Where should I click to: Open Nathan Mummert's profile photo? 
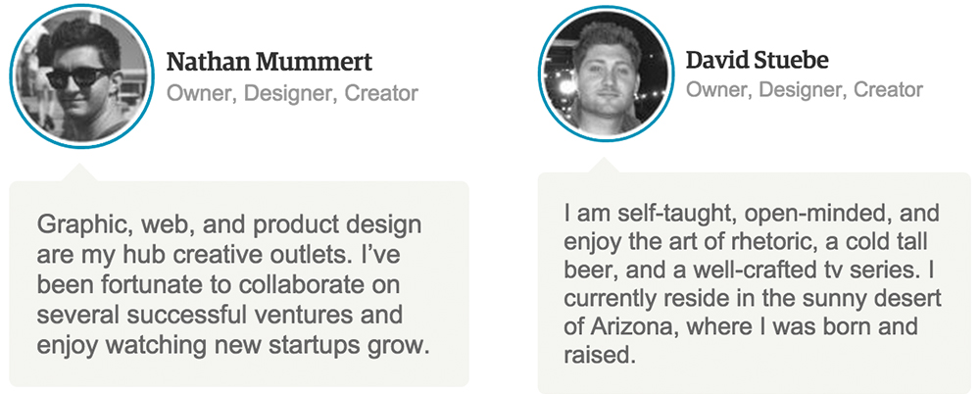[x=78, y=76]
